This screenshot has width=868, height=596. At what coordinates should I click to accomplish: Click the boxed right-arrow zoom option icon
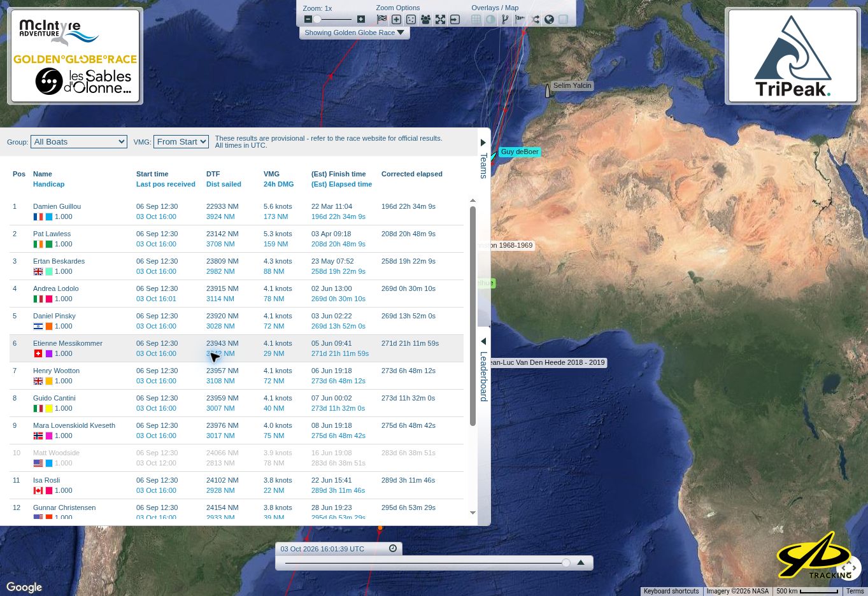455,20
